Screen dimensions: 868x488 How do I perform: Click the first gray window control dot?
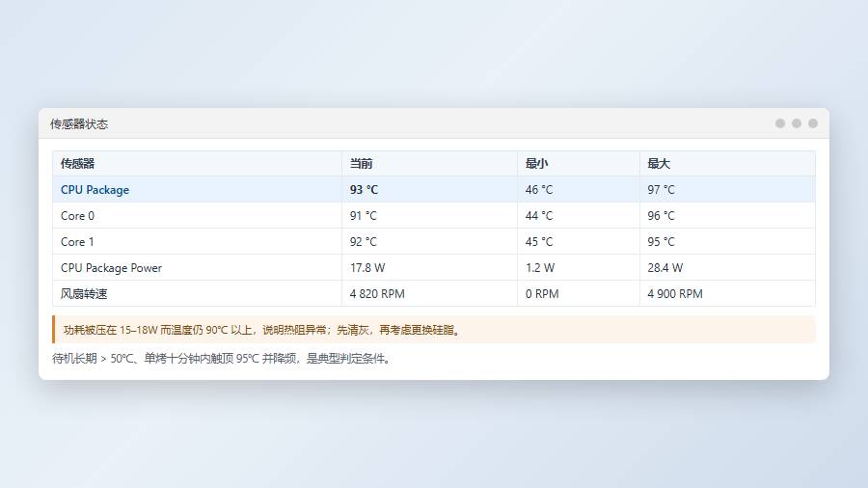780,123
